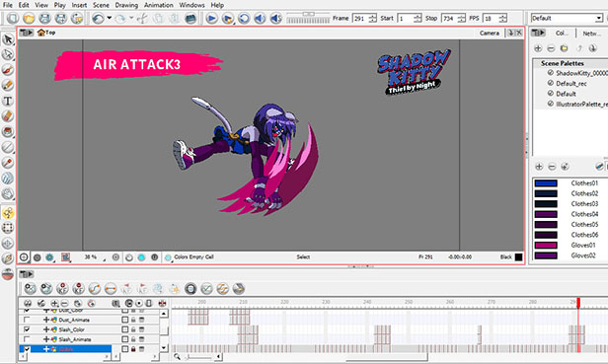
Task: Open the Animation menu
Action: point(158,5)
